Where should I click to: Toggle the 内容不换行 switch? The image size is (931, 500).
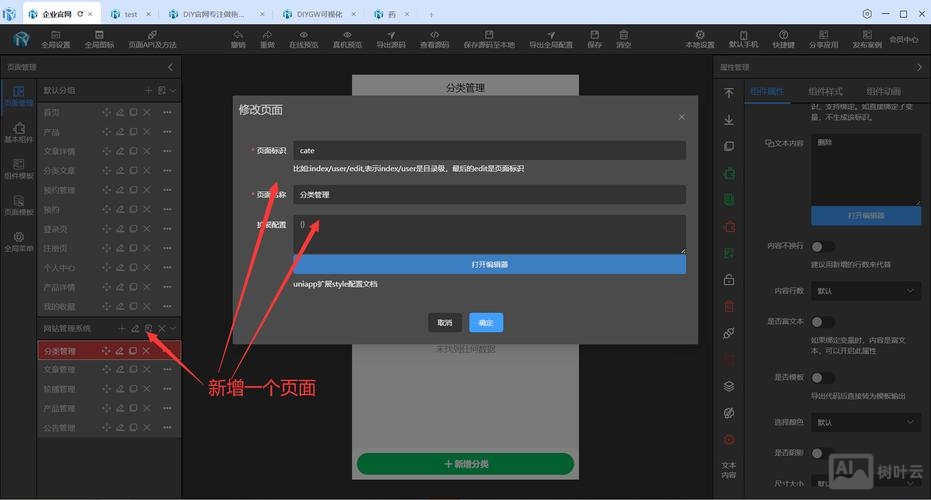pos(822,246)
